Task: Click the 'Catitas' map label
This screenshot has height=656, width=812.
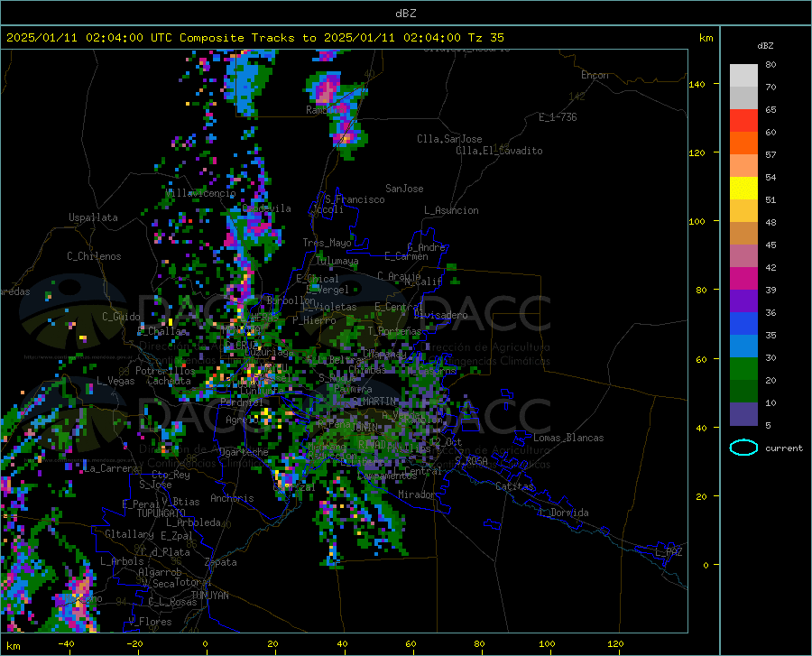Action: coord(514,486)
